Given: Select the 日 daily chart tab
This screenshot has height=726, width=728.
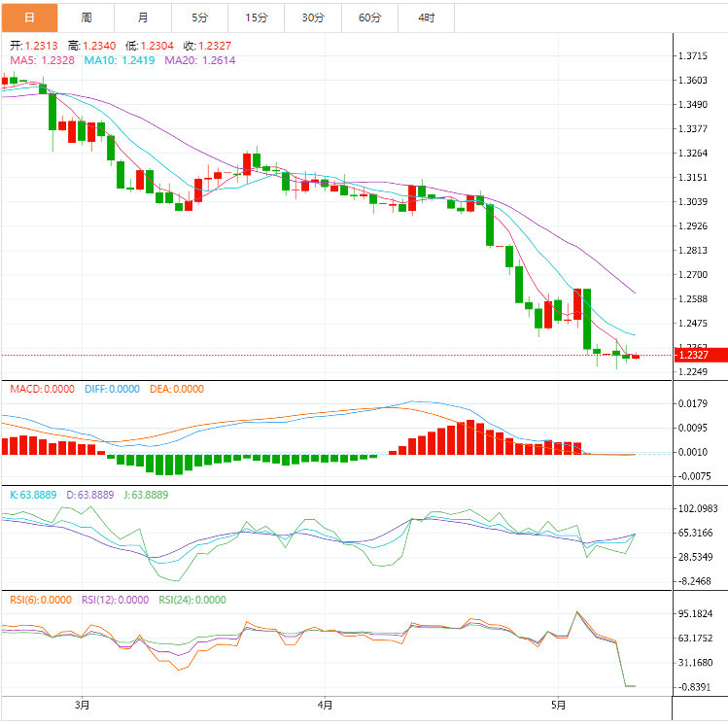Looking at the screenshot, I should 30,17.
